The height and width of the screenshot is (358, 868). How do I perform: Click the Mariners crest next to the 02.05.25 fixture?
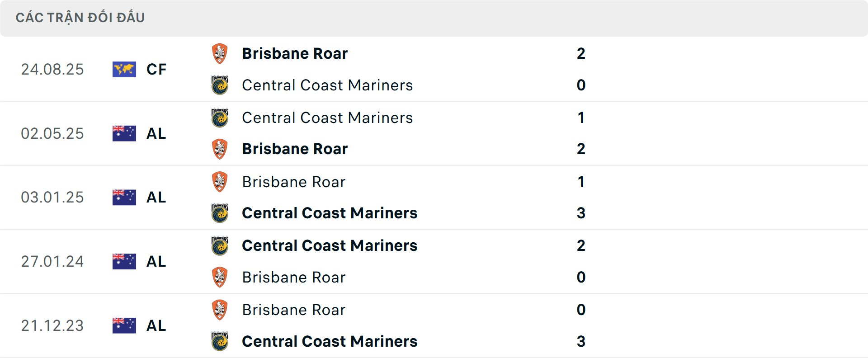tap(220, 117)
